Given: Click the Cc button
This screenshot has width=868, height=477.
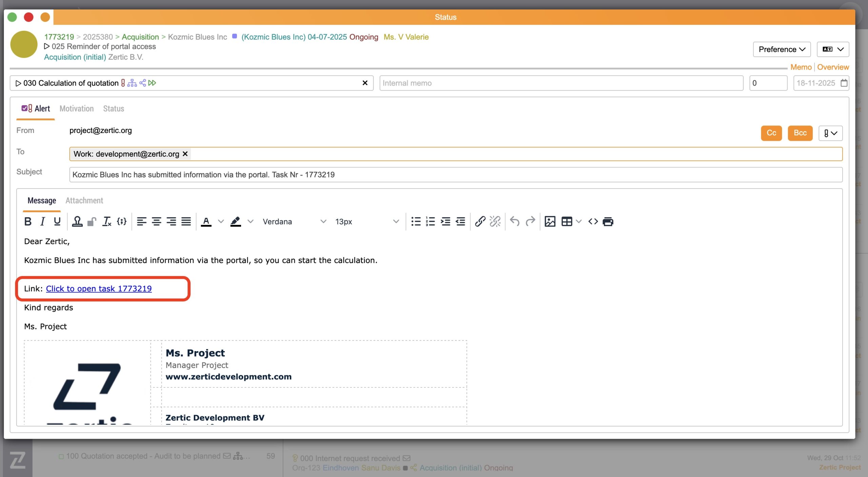Looking at the screenshot, I should pos(771,133).
